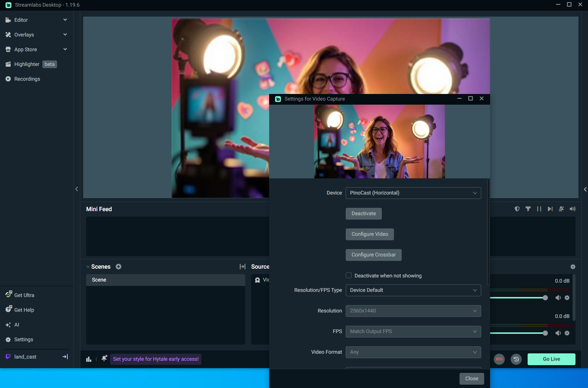This screenshot has width=588, height=388.
Task: Open the AI sparkle icon
Action: [8, 325]
